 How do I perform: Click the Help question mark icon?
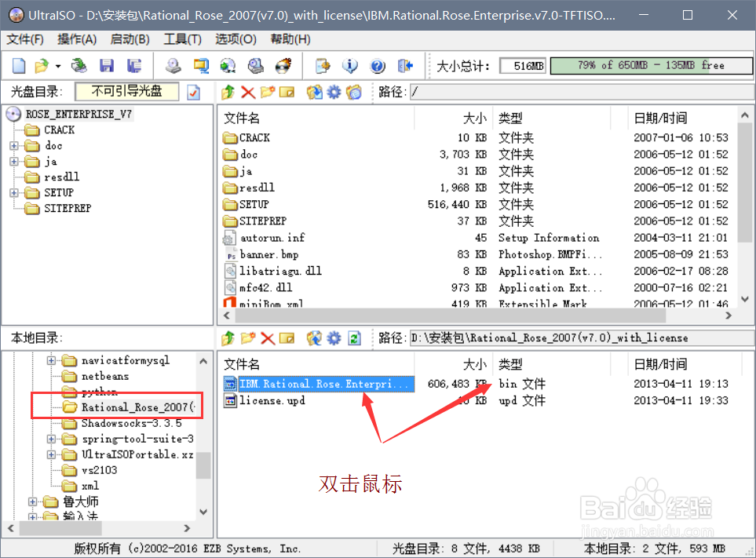click(378, 66)
